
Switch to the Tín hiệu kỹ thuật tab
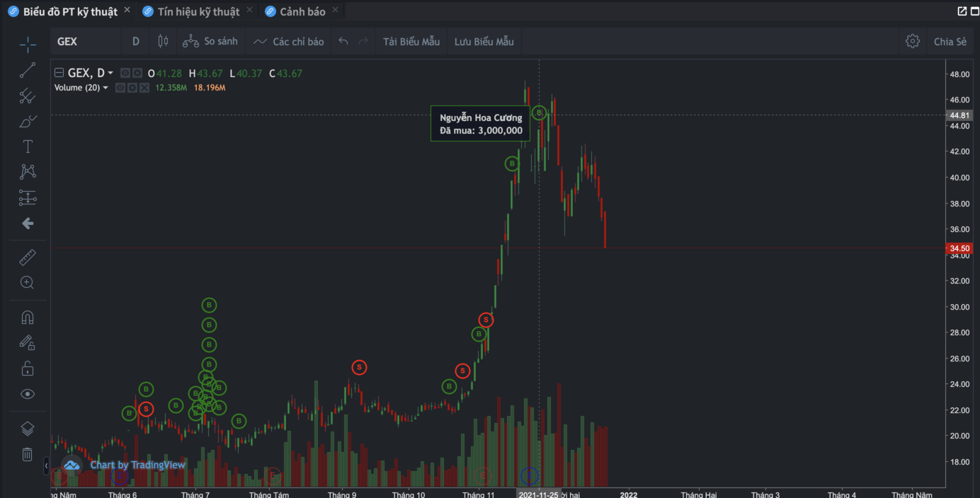[198, 11]
